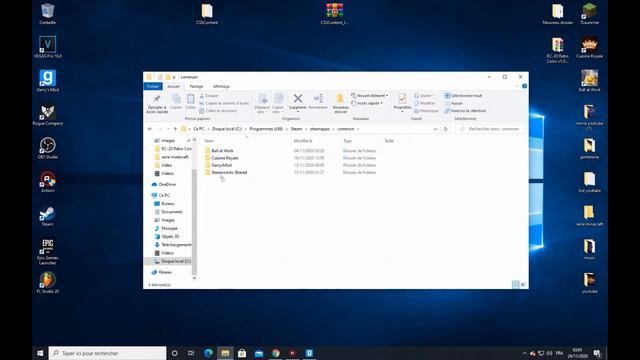
Task: Click Réseau in the navigation pane
Action: 165,272
